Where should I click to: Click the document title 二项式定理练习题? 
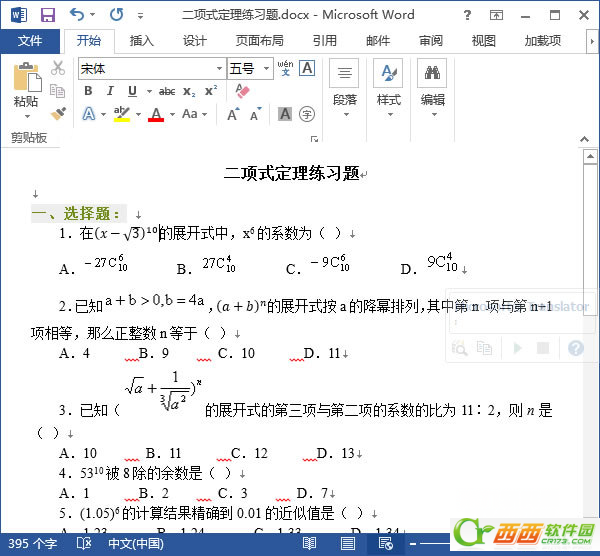coord(292,173)
